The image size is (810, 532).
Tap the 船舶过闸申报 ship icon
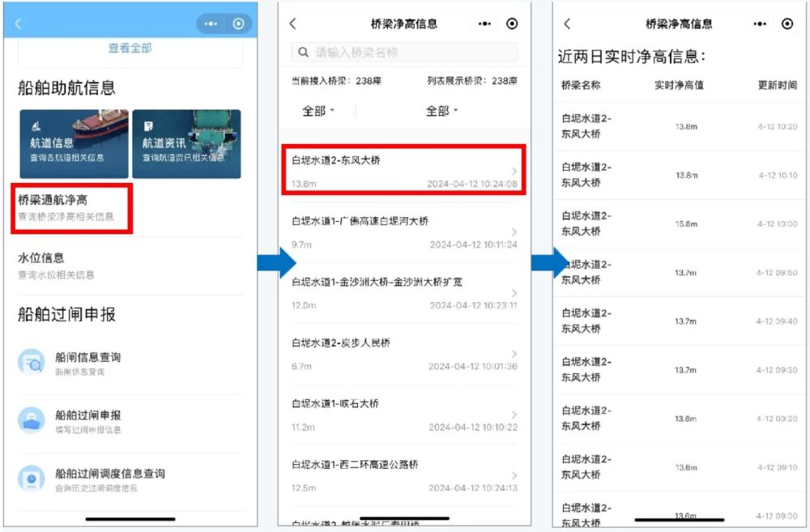(32, 420)
